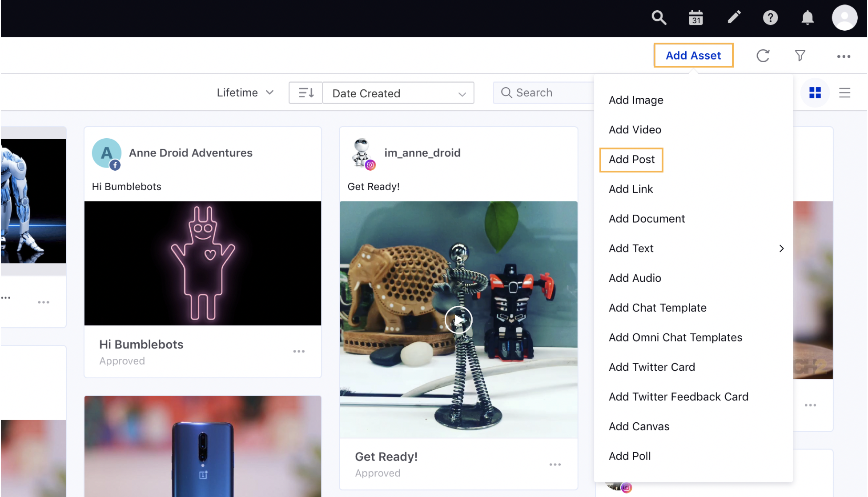This screenshot has width=868, height=497.
Task: Choose Add Canvas
Action: click(x=693, y=426)
